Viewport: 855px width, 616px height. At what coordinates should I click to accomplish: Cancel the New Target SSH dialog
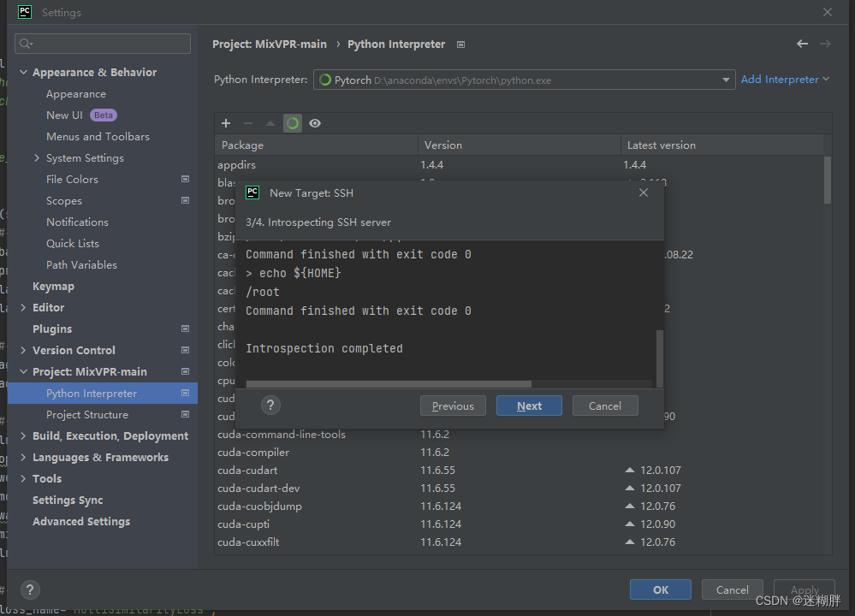[x=605, y=406]
